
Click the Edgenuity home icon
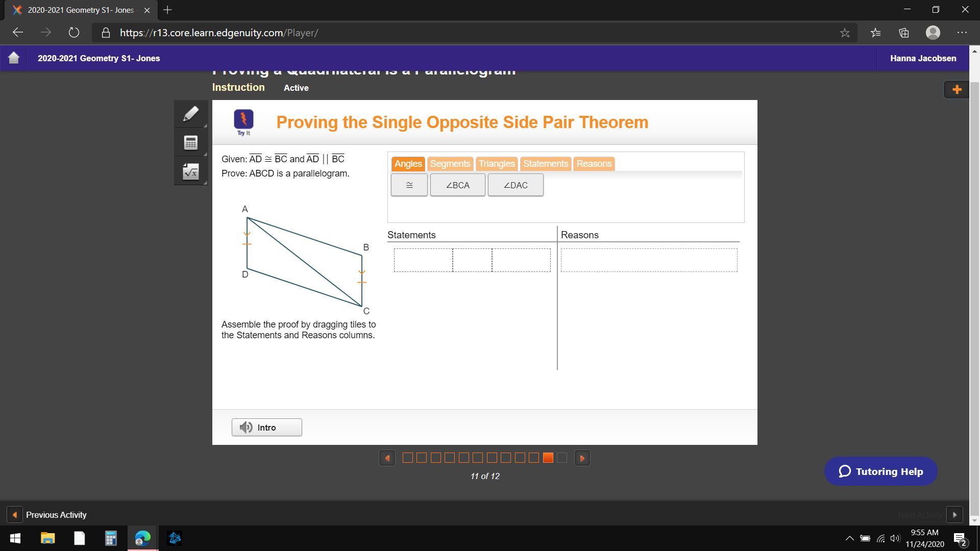(14, 58)
